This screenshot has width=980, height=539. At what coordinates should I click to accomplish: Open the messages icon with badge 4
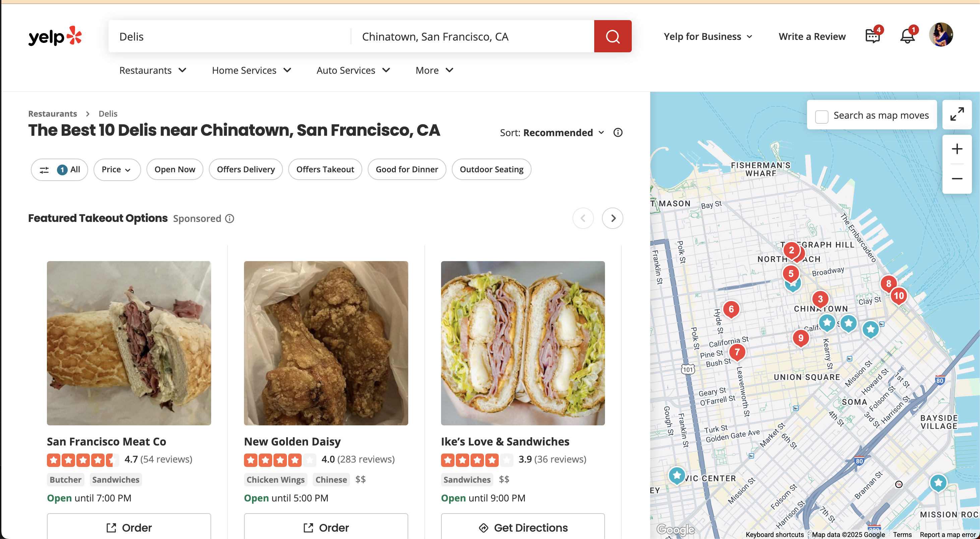(x=872, y=37)
